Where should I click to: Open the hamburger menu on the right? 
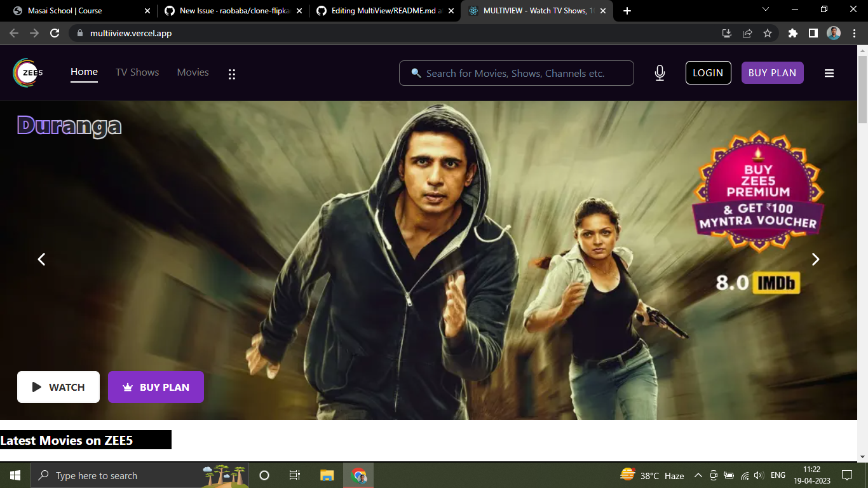829,72
